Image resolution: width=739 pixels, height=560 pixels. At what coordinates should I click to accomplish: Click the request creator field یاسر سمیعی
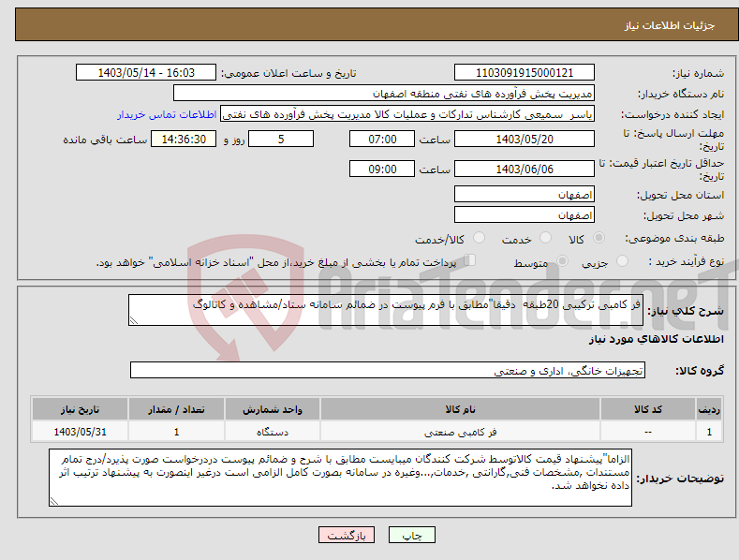tap(407, 114)
